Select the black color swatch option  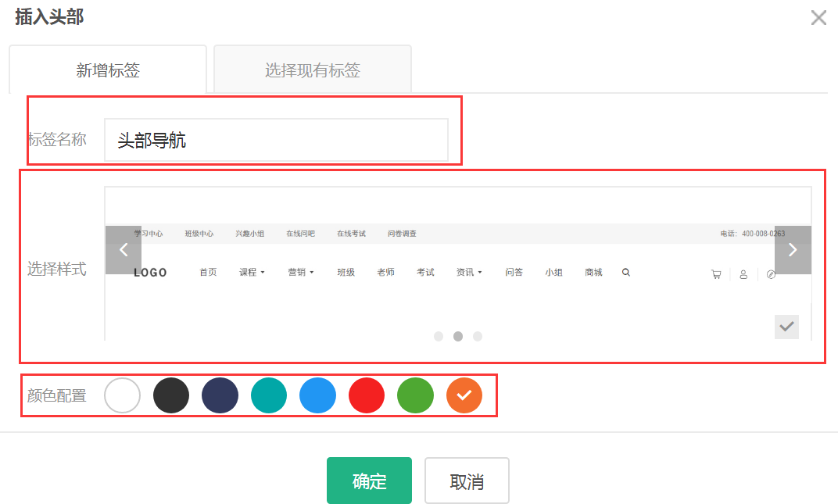coord(171,395)
